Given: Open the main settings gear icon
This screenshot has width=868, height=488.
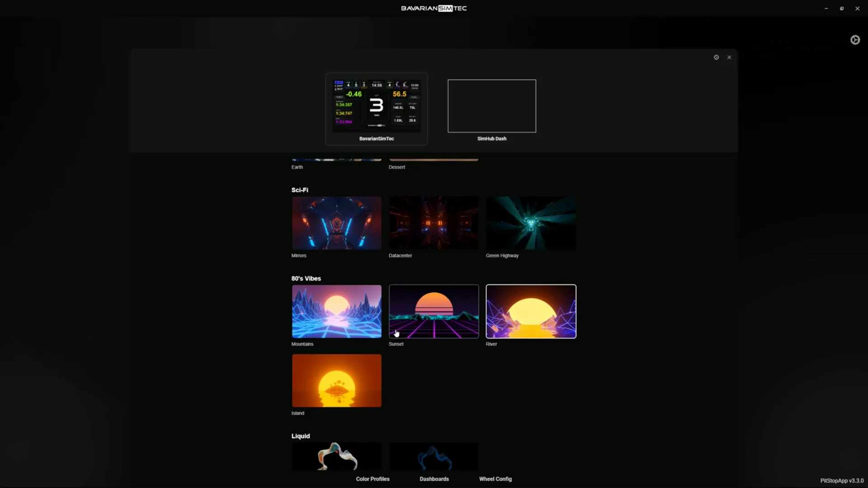Looking at the screenshot, I should tap(855, 40).
